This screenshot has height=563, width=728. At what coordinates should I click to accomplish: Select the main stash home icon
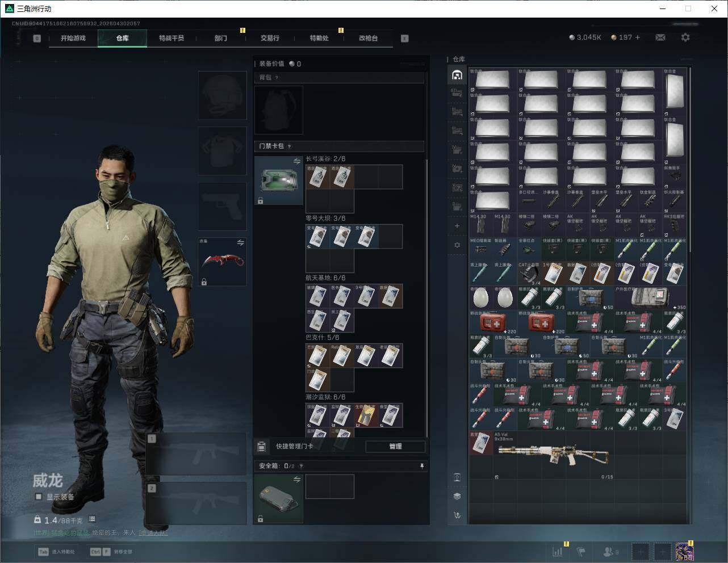coord(457,75)
